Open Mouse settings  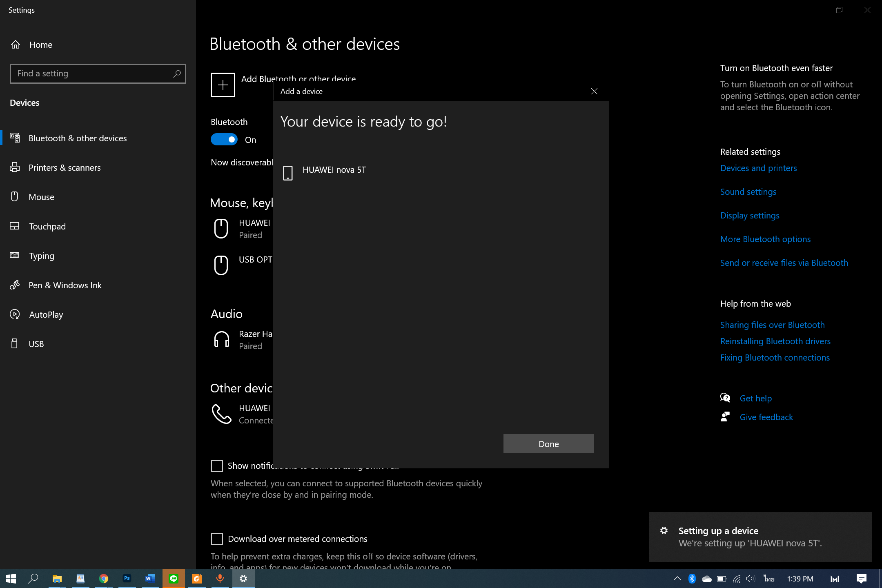pyautogui.click(x=98, y=197)
